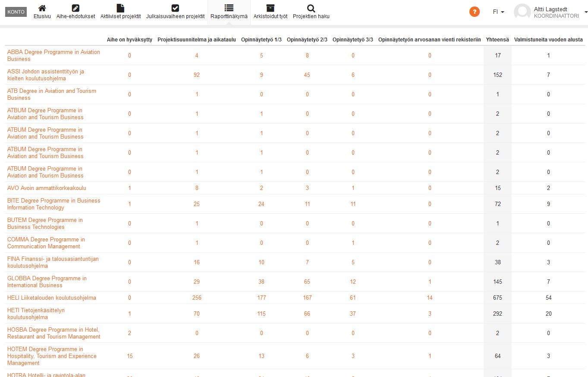
Task: Open the FI language dropdown
Action: (498, 12)
